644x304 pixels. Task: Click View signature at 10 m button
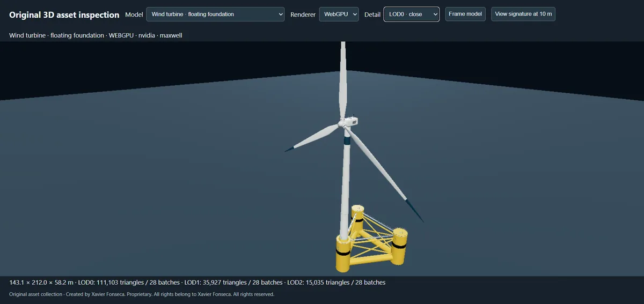tap(523, 14)
